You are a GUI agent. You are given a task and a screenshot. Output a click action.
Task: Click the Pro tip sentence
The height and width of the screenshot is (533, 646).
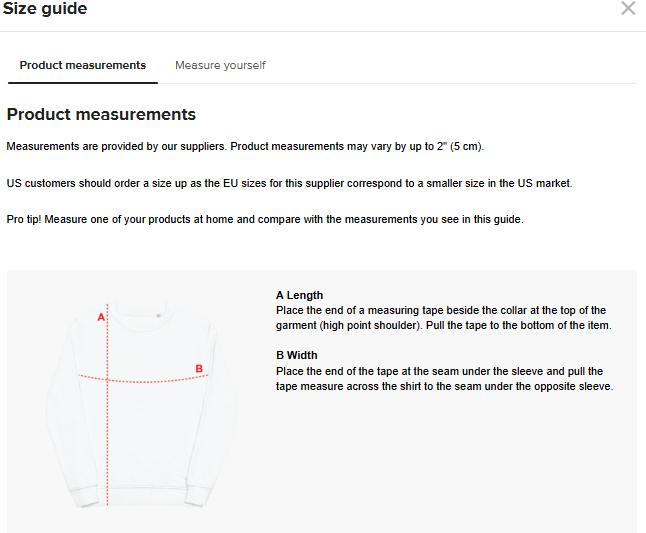point(265,219)
